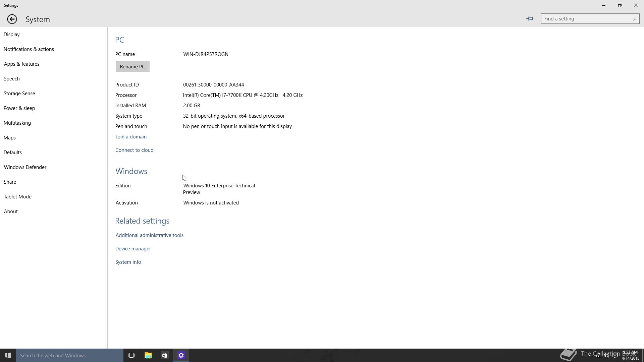Show hidden tray icons arrow
The width and height of the screenshot is (644, 362).
pyautogui.click(x=589, y=355)
